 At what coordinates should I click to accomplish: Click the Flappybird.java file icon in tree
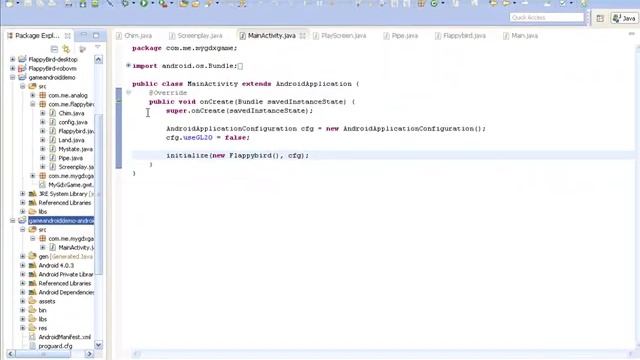[x=53, y=131]
